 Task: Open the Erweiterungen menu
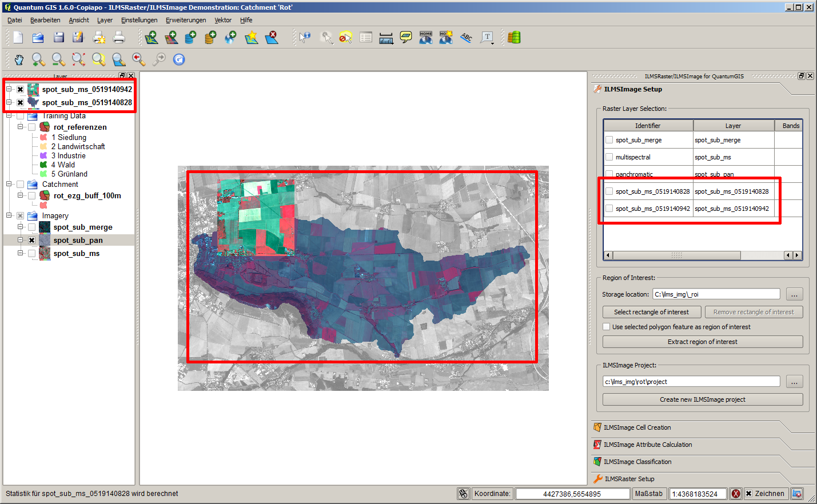point(186,20)
